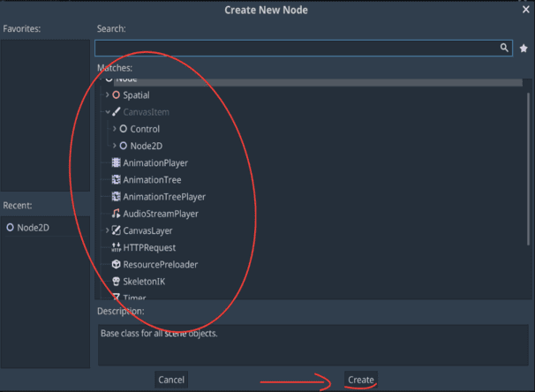Select the AnimationPlayer node icon

pos(116,163)
